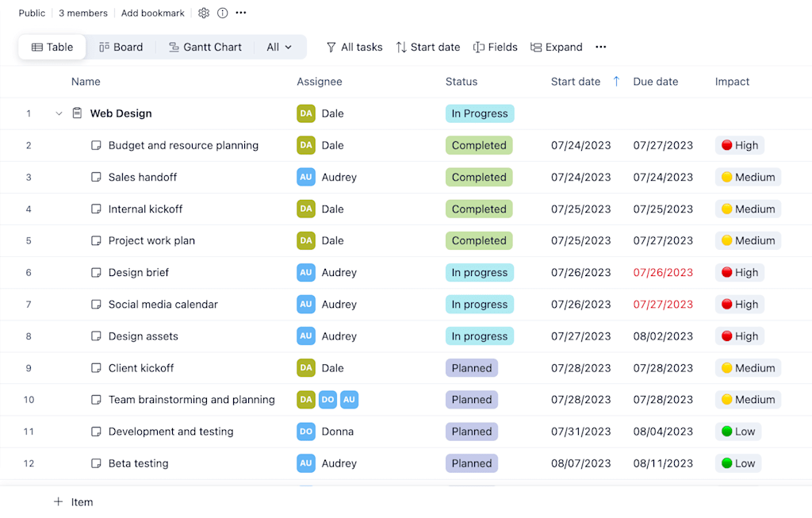
Task: Click the All tasks filter button
Action: 354,47
